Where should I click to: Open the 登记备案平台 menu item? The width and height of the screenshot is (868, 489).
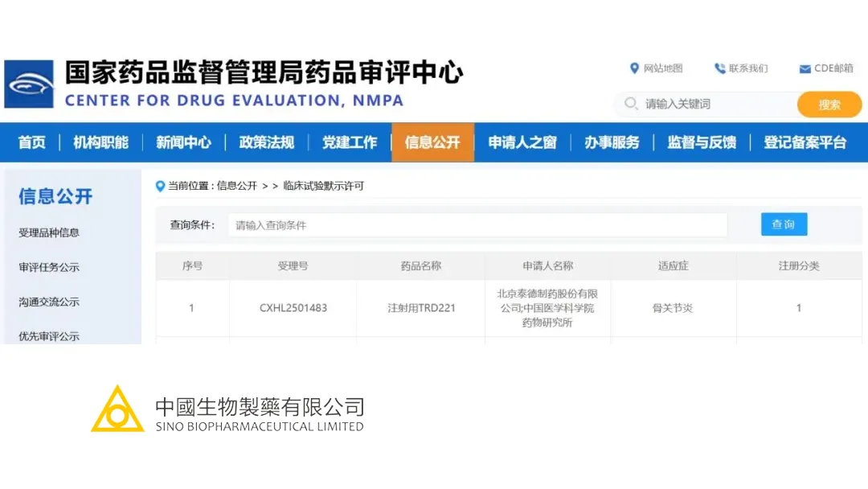(x=805, y=142)
